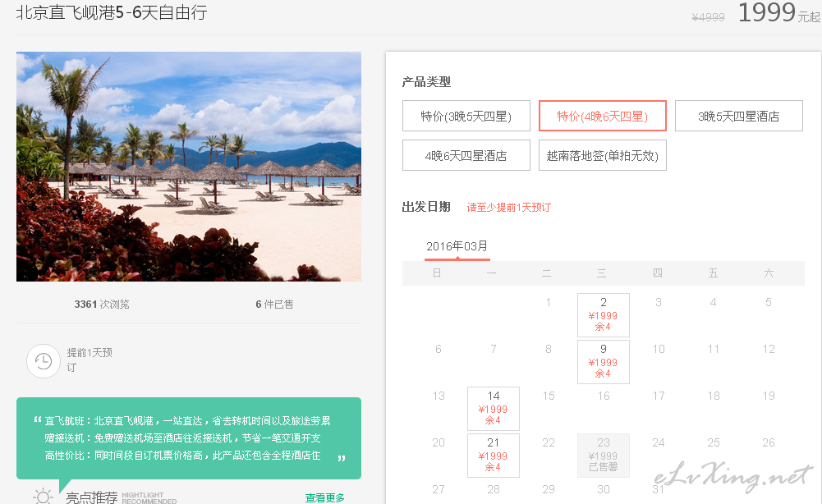822x504 pixels.
Task: Click calendar date 16
Action: pyautogui.click(x=604, y=396)
